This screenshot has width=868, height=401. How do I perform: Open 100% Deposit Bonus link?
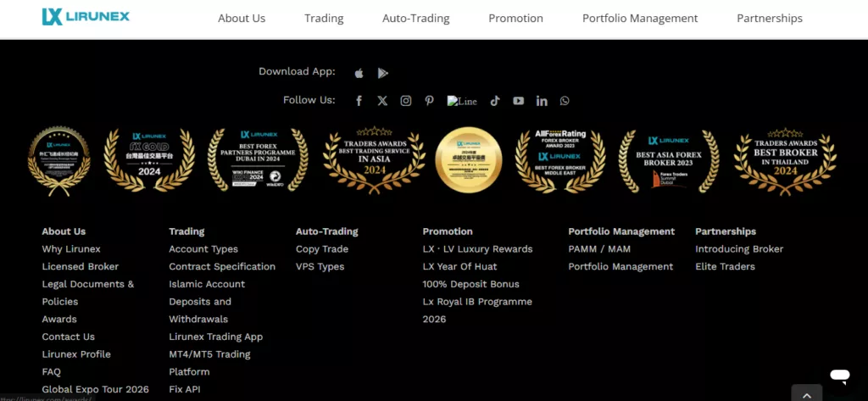471,284
